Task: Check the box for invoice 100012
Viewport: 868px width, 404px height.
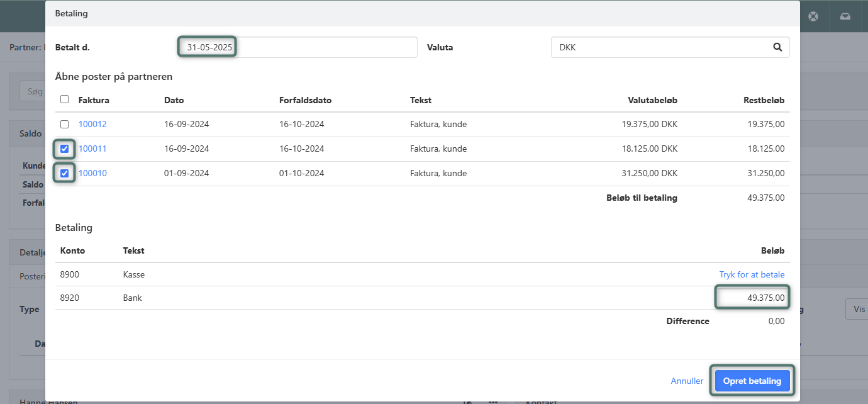Action: [64, 125]
